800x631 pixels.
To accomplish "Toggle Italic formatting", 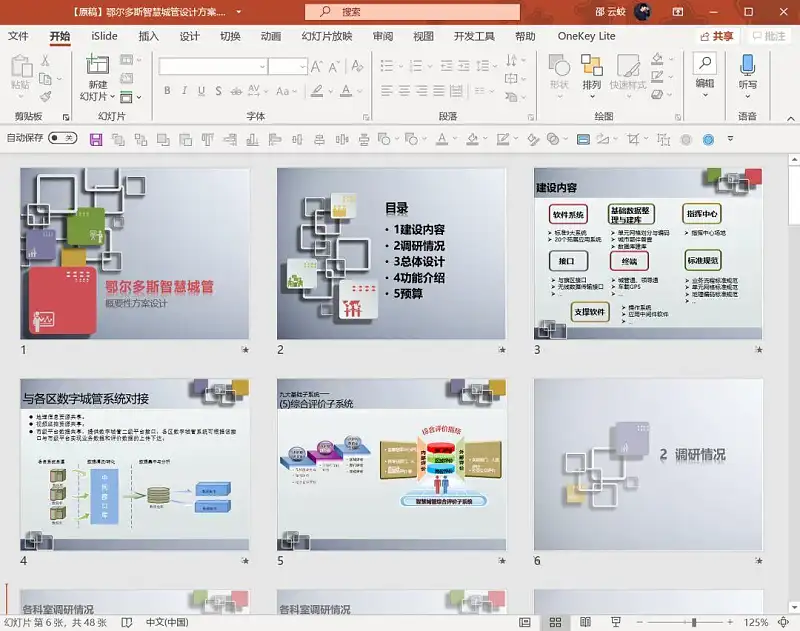I will pyautogui.click(x=184, y=91).
